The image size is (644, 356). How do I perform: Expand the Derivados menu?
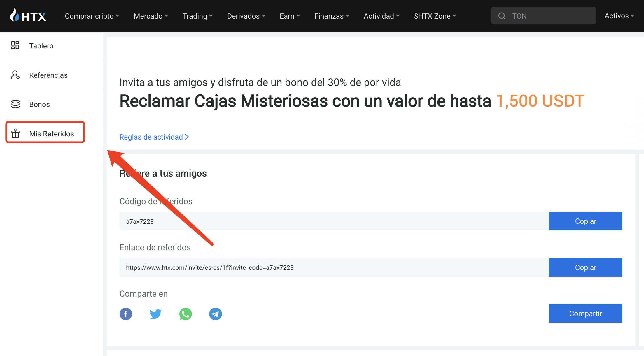pos(246,16)
